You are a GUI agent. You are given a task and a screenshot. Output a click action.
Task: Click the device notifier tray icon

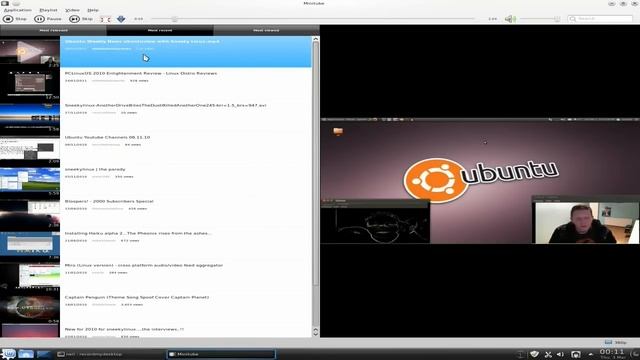click(x=576, y=354)
